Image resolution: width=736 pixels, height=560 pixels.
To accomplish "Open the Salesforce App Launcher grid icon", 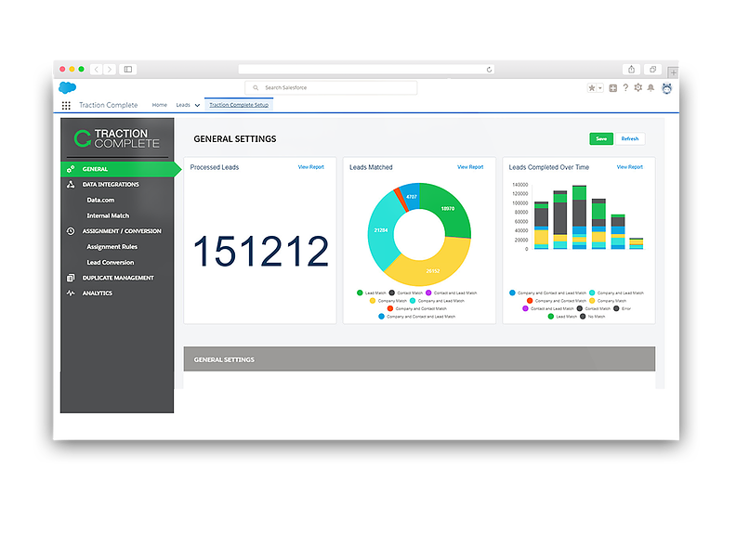I will pos(66,106).
